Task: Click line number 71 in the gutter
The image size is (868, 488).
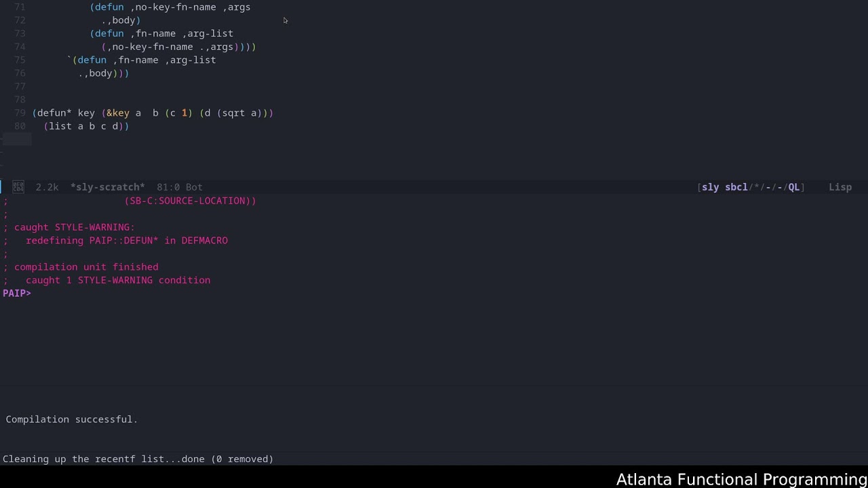Action: coord(20,7)
